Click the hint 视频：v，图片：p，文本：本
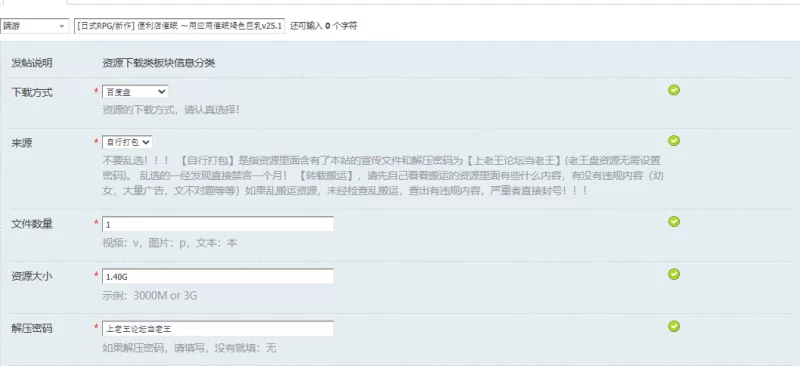 pyautogui.click(x=170, y=243)
